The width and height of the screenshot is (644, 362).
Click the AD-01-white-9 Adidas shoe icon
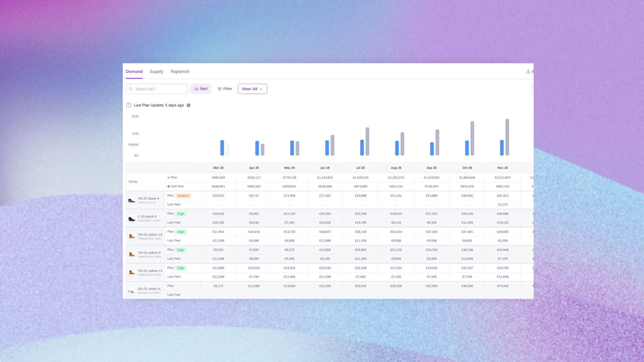[x=132, y=291]
